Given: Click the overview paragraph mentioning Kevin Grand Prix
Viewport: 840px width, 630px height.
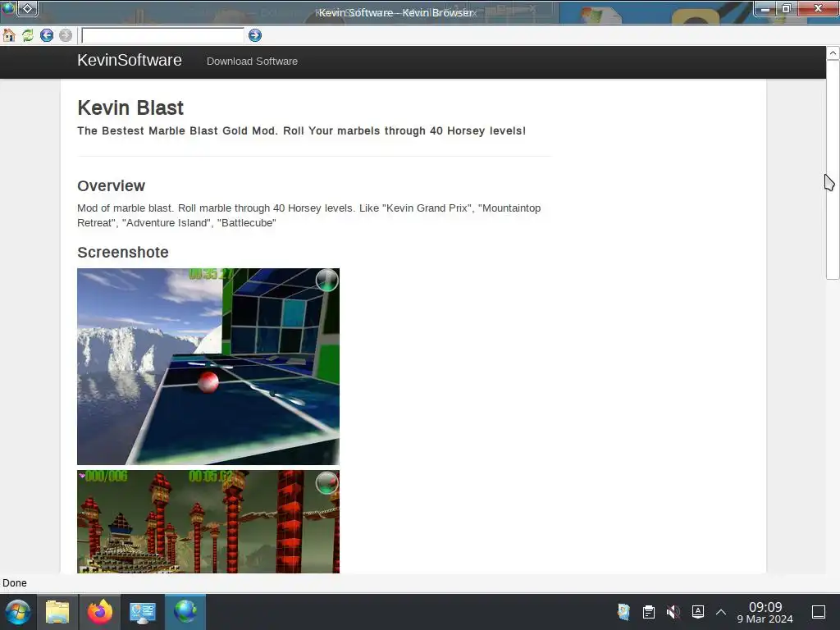Looking at the screenshot, I should click(309, 216).
